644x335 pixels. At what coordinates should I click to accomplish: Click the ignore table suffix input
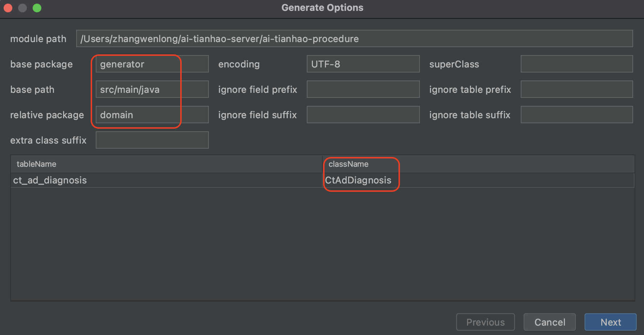coord(577,115)
